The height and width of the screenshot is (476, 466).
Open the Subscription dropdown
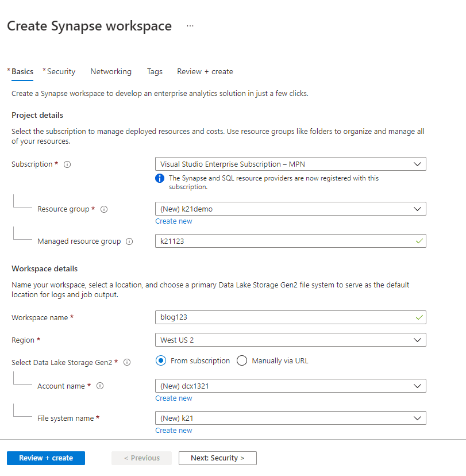pos(290,164)
